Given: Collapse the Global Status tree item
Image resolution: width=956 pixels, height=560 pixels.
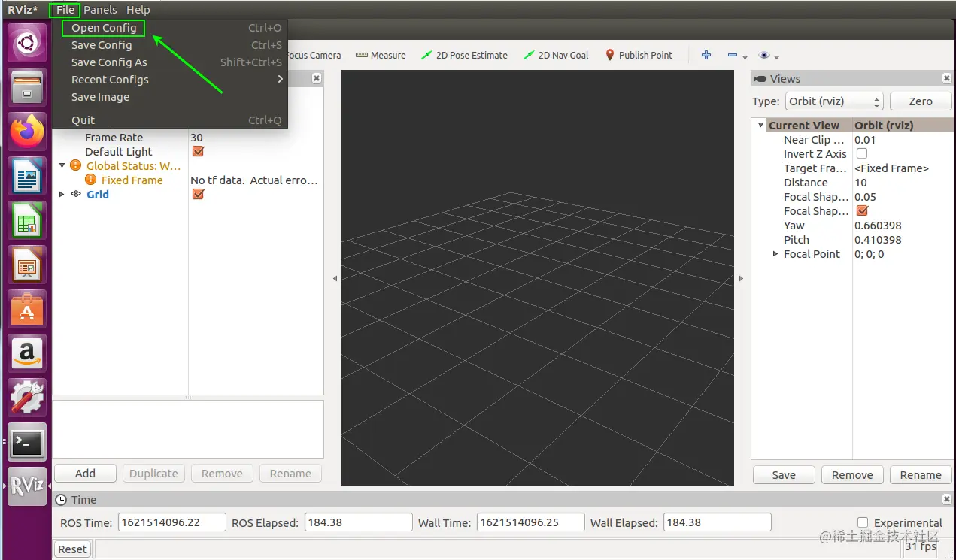Looking at the screenshot, I should point(62,165).
